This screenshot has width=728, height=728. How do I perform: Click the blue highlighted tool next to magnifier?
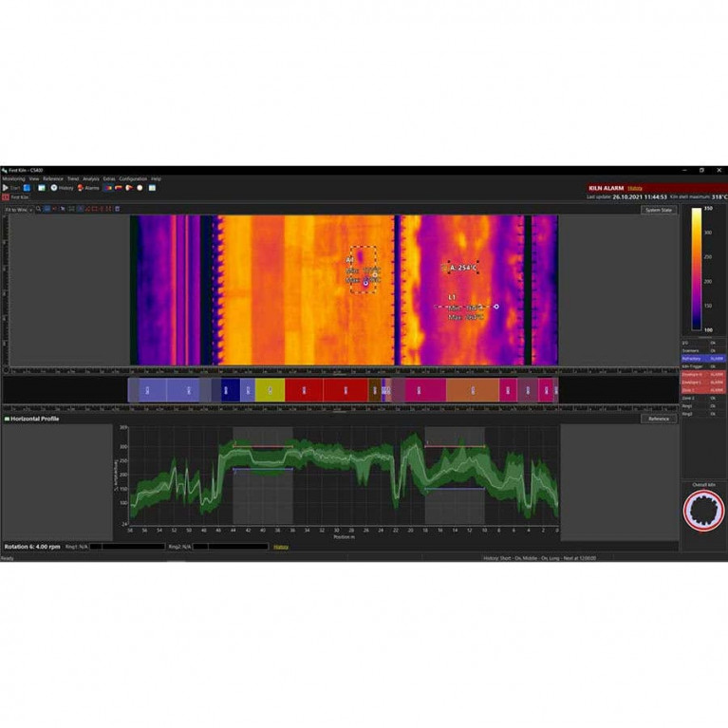click(x=47, y=209)
